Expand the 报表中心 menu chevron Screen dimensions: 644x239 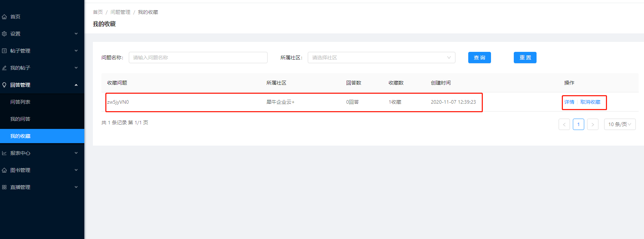coord(76,153)
